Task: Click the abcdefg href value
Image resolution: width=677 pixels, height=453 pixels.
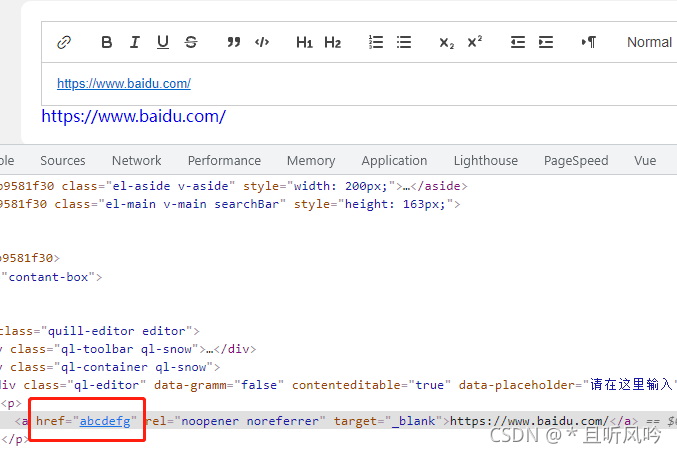Action: [x=105, y=421]
